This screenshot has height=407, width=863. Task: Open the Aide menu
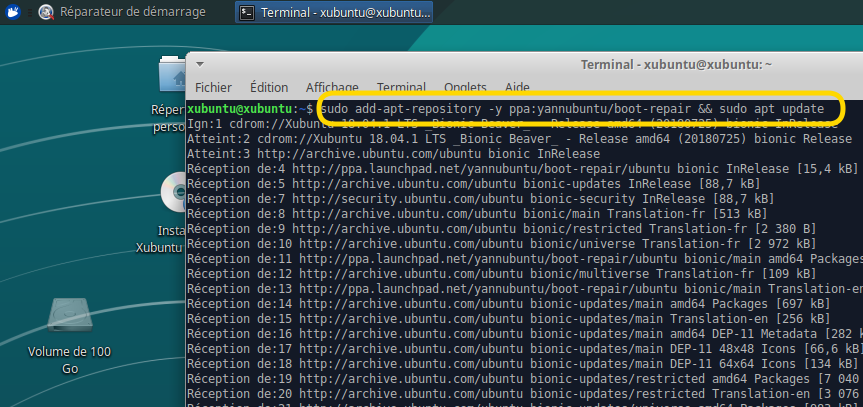pos(518,88)
